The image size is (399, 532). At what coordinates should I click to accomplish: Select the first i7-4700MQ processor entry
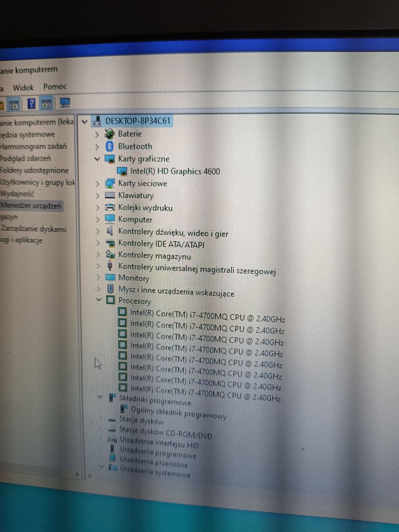(x=208, y=315)
